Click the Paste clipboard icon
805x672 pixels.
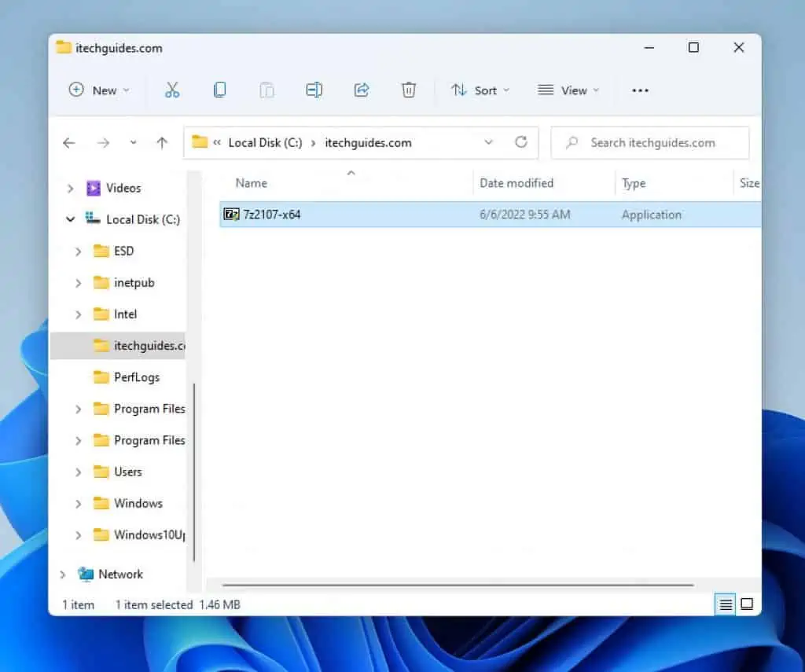[x=266, y=90]
